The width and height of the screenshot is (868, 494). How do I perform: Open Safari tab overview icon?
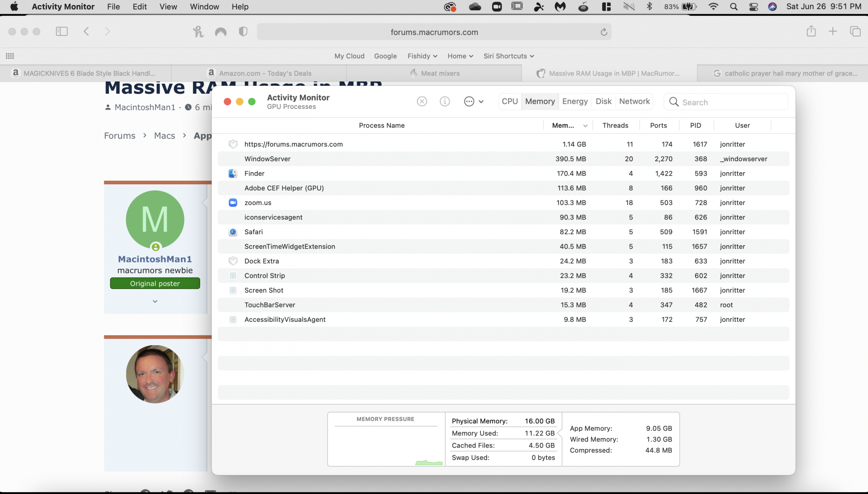[855, 31]
